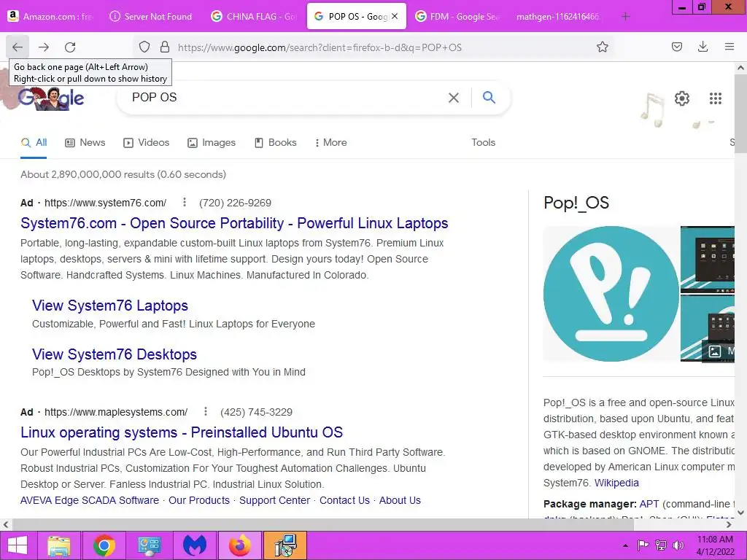This screenshot has width=747, height=560.
Task: Open the System76 ad options dots
Action: (185, 203)
